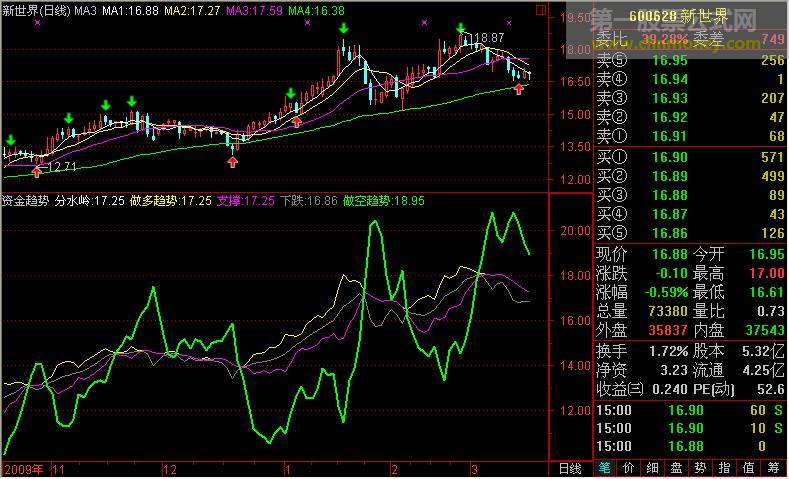Viewport: 789px width, 479px height.
Task: Open the 细 detail tab
Action: 653,469
